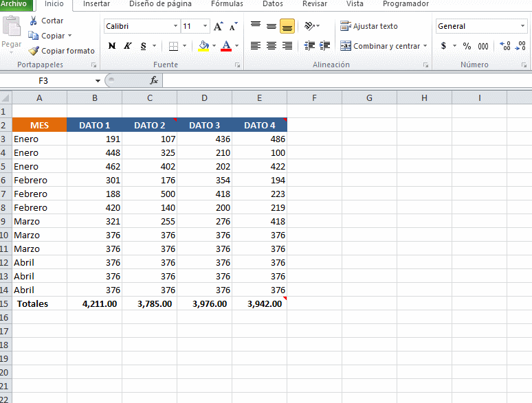Apply thousands separator 000 style
The width and height of the screenshot is (532, 403).
pos(483,46)
